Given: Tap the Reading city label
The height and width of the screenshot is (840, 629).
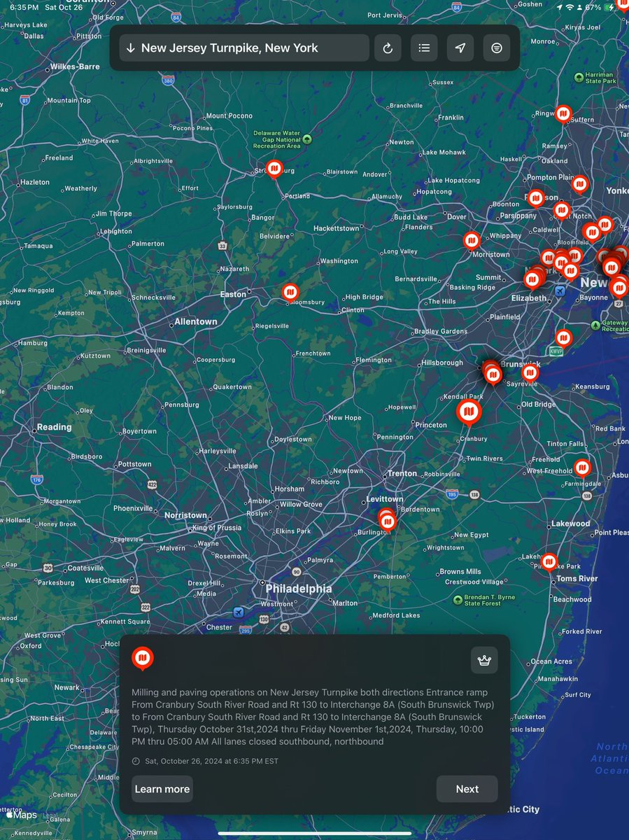Looking at the screenshot, I should point(54,427).
